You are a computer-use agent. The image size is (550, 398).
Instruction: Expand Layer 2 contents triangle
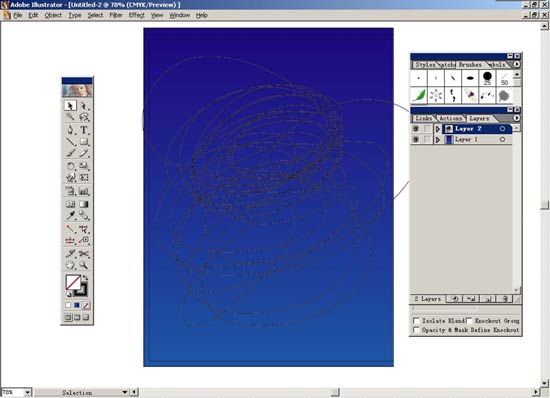tap(438, 129)
